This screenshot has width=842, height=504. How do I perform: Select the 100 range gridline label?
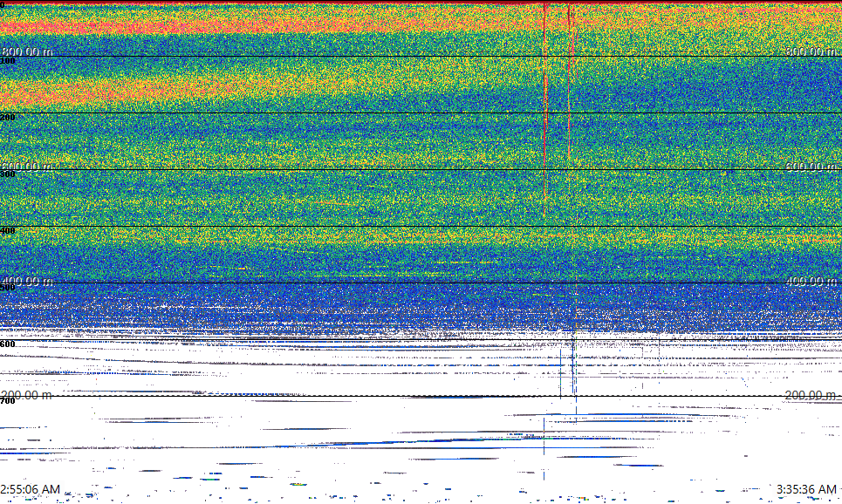click(x=8, y=61)
